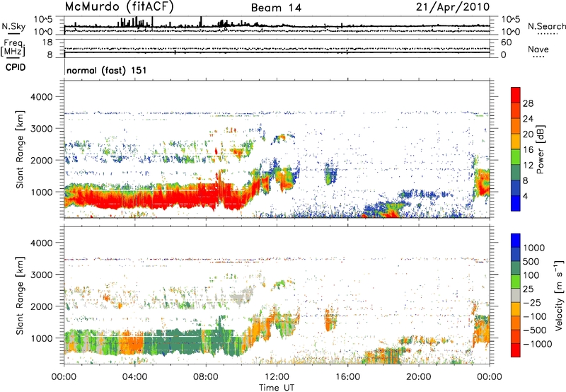Click "Slant Range [km]" on the velocity panel
566x392 pixels.
coord(20,296)
